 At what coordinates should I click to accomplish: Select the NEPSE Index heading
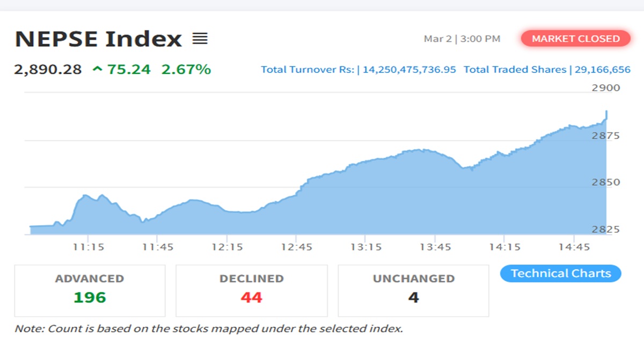click(99, 39)
